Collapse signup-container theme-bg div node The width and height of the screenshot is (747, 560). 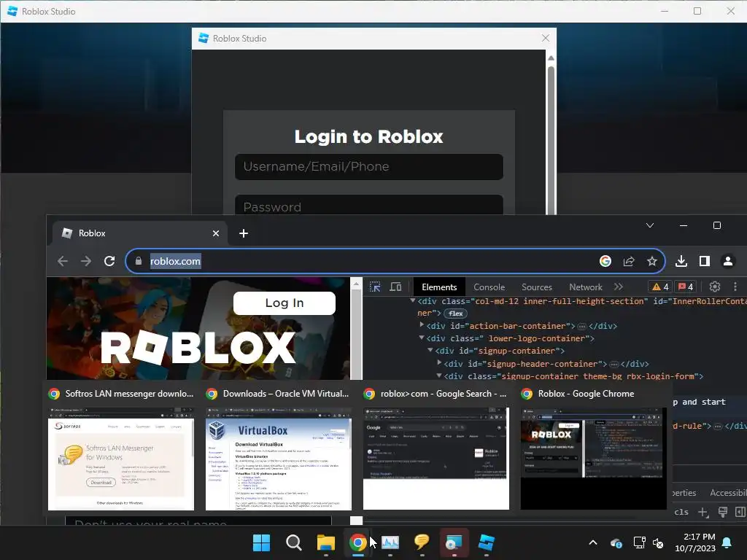[x=438, y=376]
